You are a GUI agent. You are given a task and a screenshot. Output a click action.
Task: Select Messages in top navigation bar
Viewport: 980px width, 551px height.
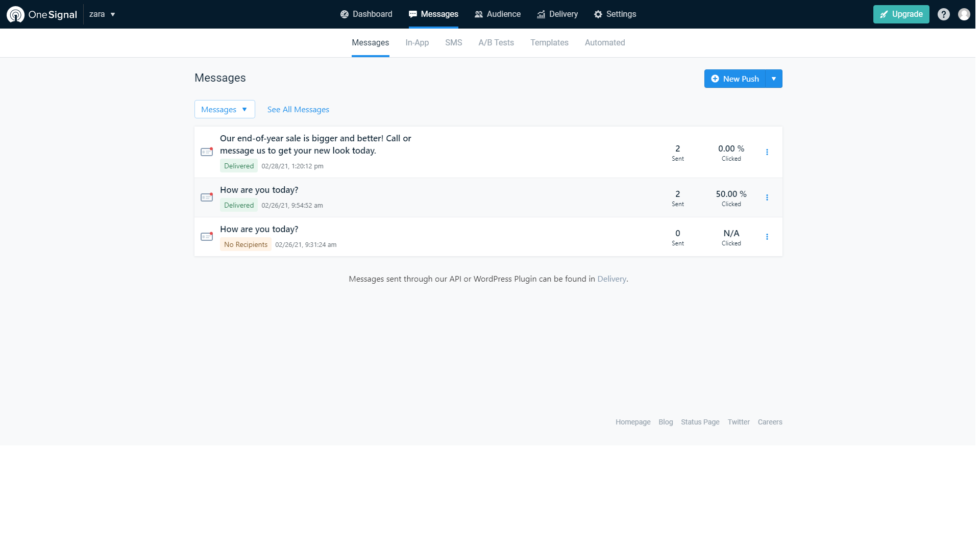coord(433,14)
